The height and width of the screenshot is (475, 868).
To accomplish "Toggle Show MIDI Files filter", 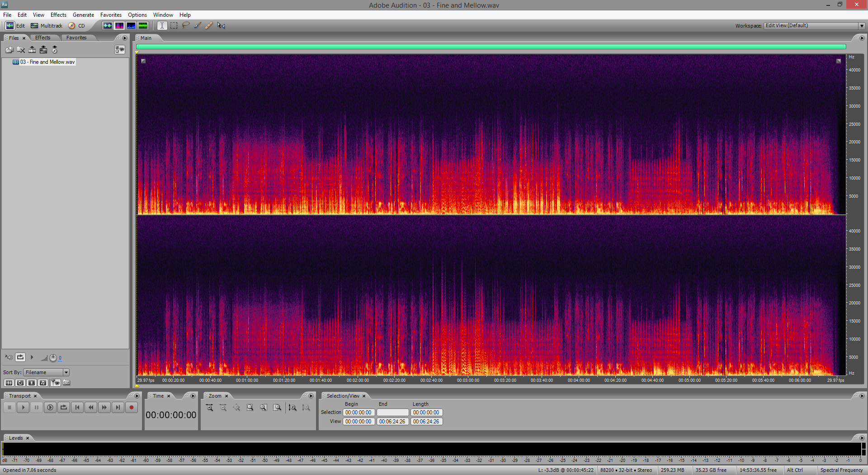I will [43, 383].
